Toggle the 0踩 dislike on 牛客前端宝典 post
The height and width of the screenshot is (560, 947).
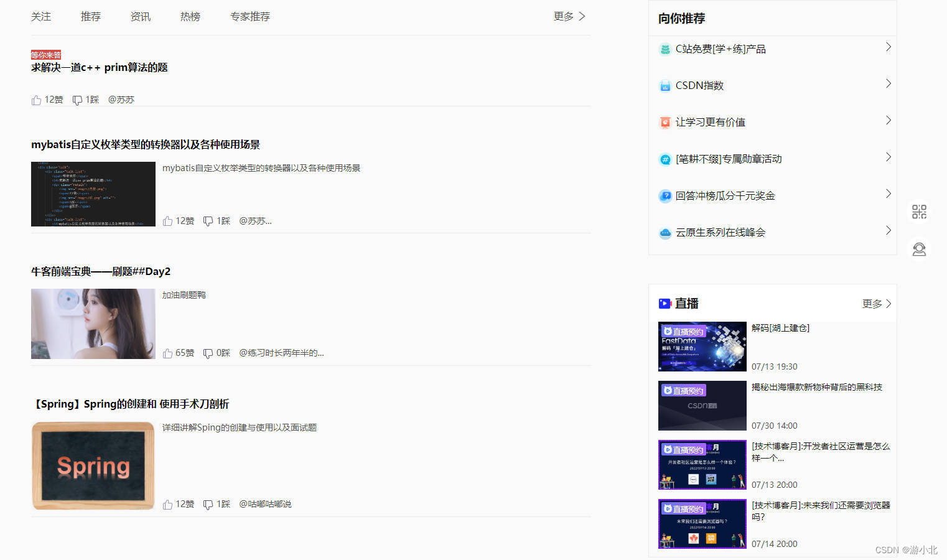point(208,352)
